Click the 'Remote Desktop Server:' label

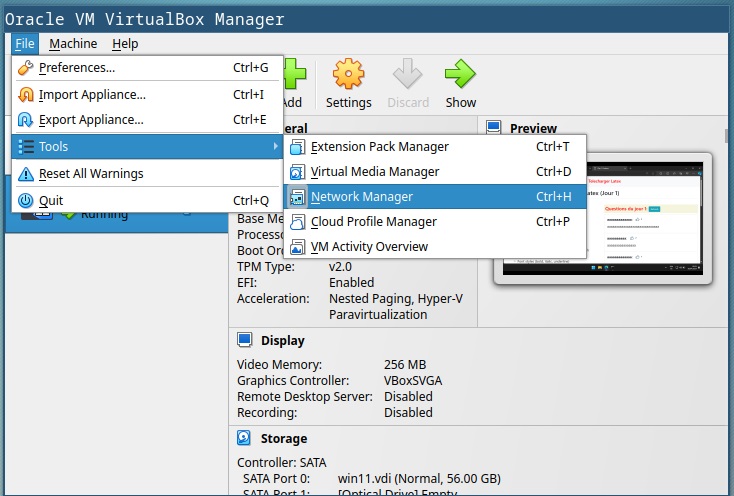coord(305,396)
